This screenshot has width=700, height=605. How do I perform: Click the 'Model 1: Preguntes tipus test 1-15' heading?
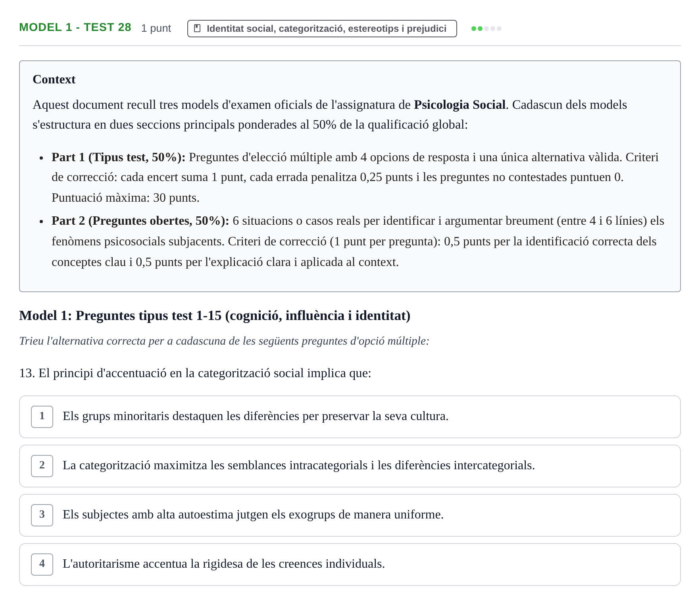tap(215, 316)
